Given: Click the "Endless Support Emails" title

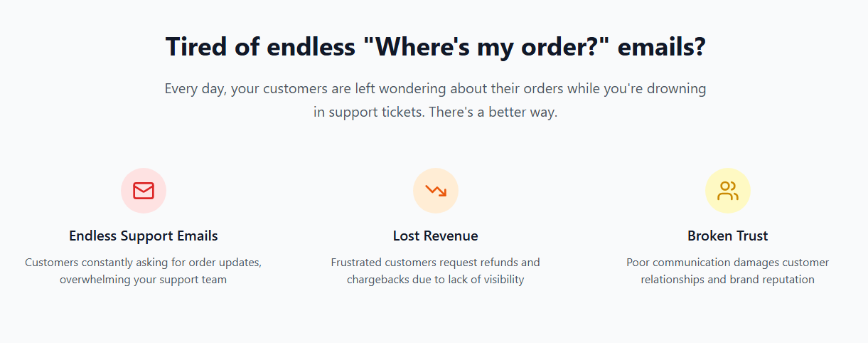Looking at the screenshot, I should (144, 236).
